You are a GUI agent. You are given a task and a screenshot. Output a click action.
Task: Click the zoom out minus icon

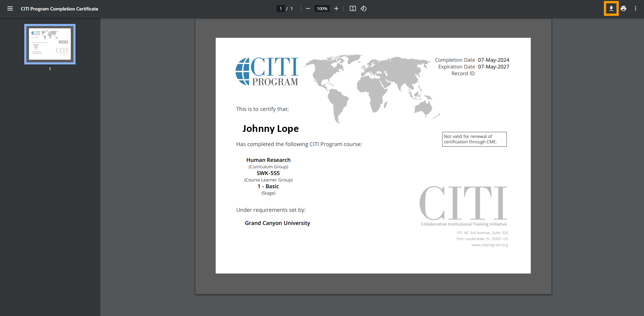[x=308, y=8]
